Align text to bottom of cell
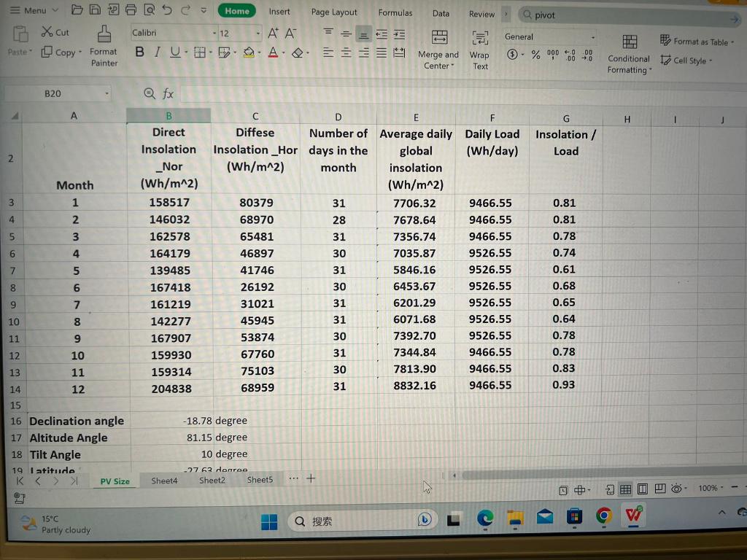The height and width of the screenshot is (560, 747). pyautogui.click(x=363, y=34)
